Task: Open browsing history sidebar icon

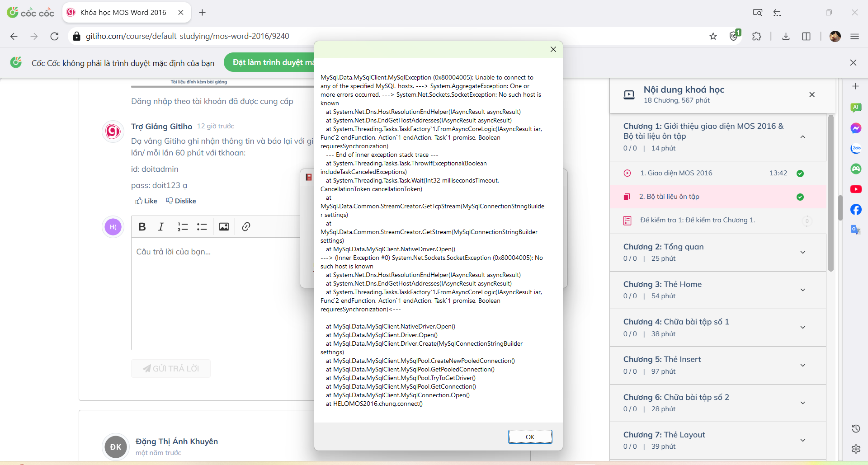Action: (x=856, y=428)
